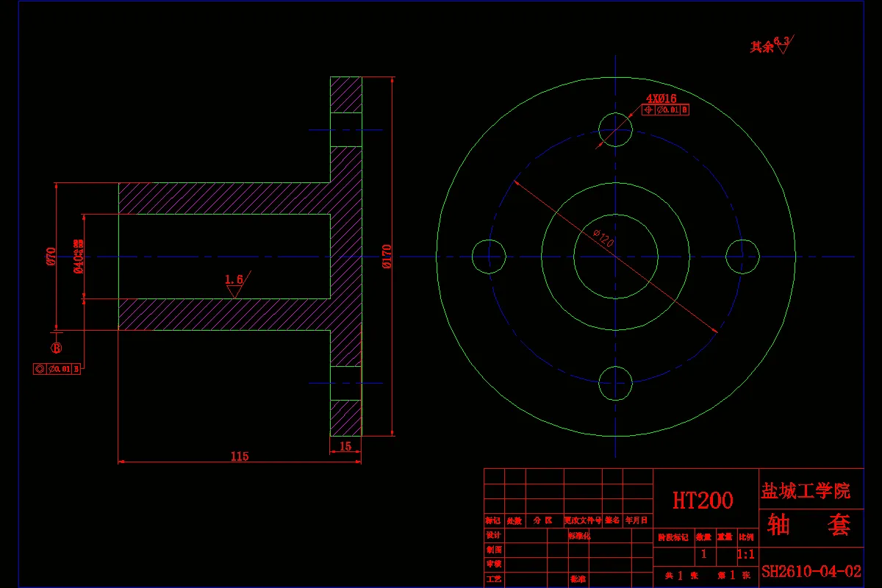882x588 pixels.
Task: Click the 1:1 scale value
Action: coord(745,554)
